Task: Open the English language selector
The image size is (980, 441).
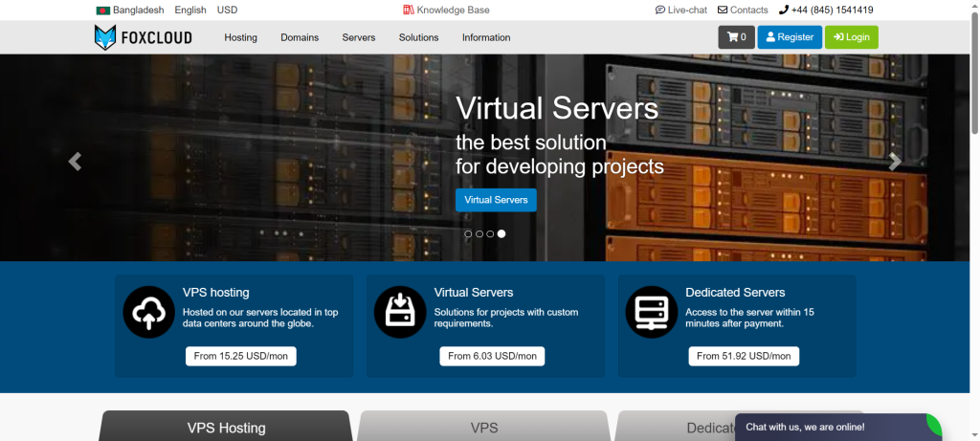Action: pos(190,11)
